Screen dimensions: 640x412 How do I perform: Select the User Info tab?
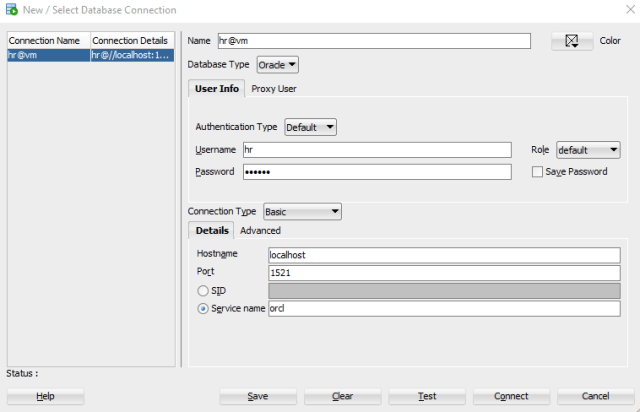pyautogui.click(x=216, y=89)
